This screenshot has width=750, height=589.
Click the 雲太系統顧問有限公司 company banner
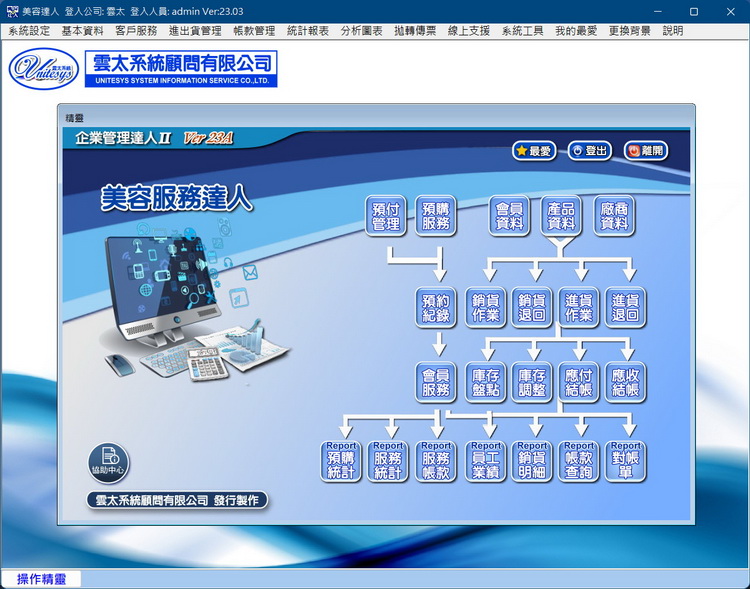(x=181, y=69)
